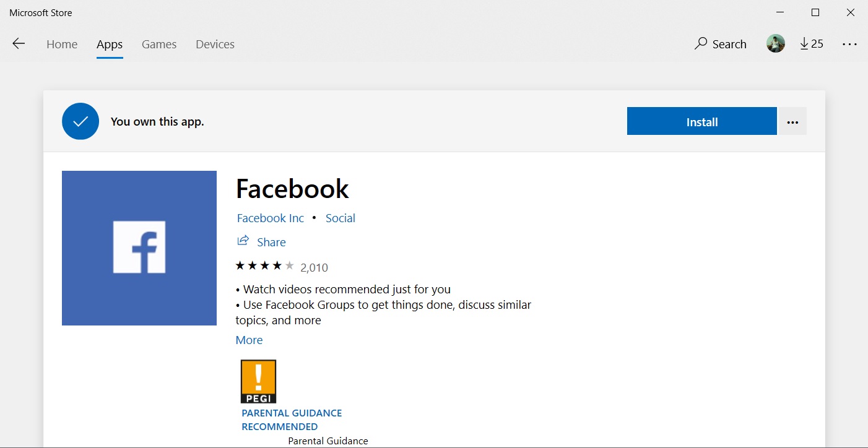Click the Facebook app logo thumbnail

click(139, 248)
